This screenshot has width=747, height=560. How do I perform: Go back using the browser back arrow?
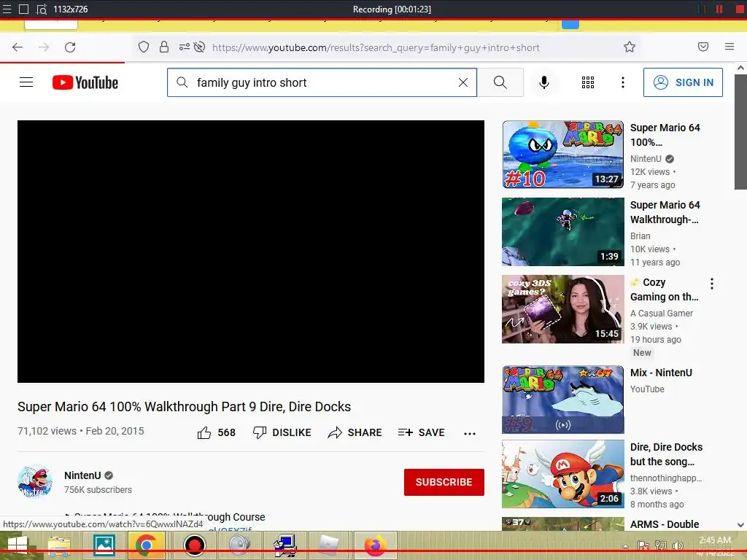point(18,47)
